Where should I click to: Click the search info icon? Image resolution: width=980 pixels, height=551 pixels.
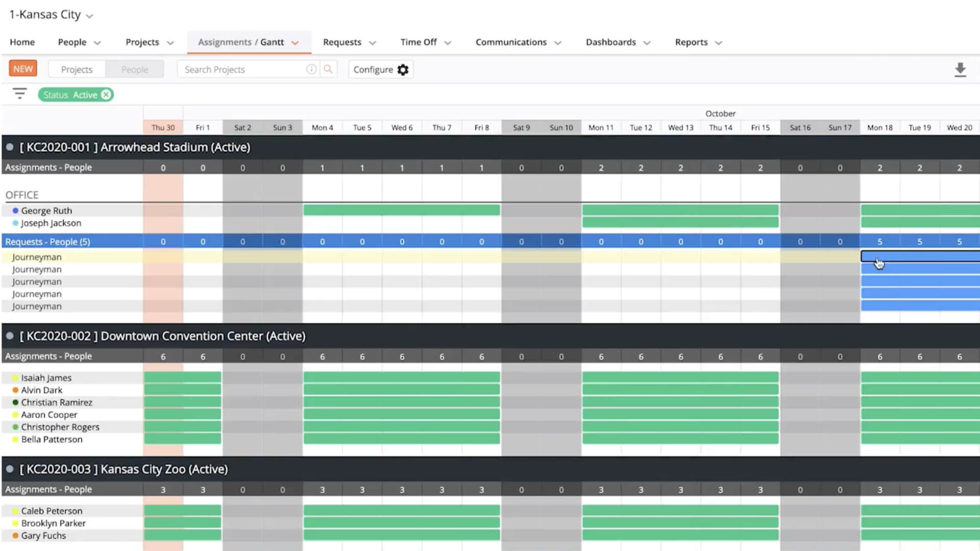point(311,69)
